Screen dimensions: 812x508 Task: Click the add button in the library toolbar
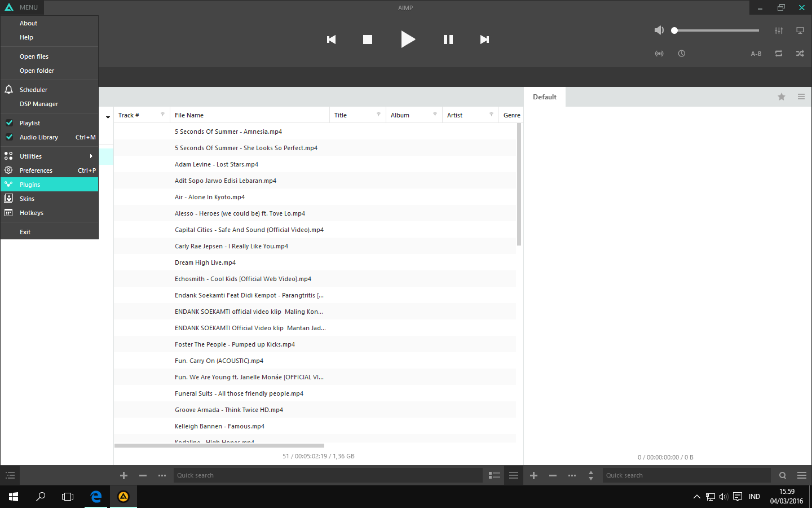click(x=124, y=475)
